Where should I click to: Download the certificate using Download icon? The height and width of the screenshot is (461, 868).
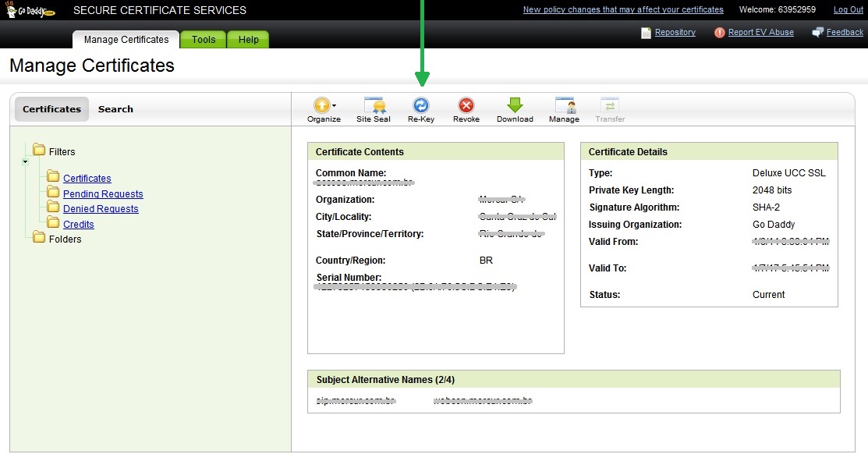pyautogui.click(x=515, y=106)
